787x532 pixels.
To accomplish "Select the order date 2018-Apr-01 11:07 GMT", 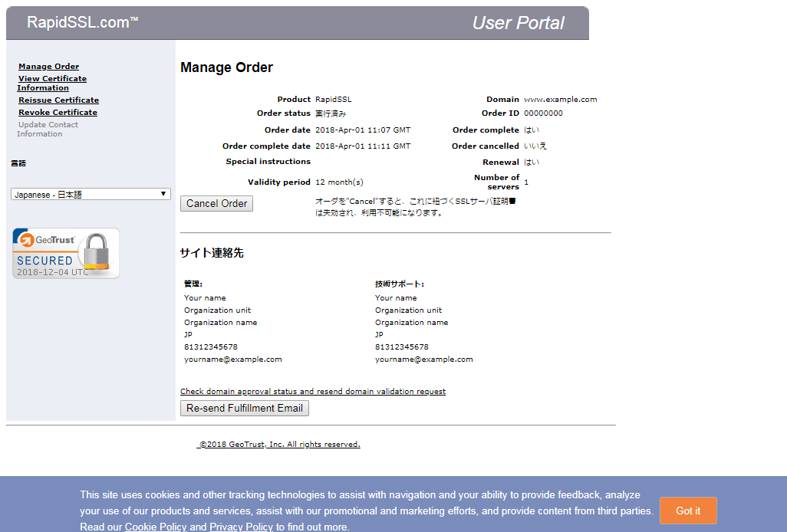I will coord(363,130).
